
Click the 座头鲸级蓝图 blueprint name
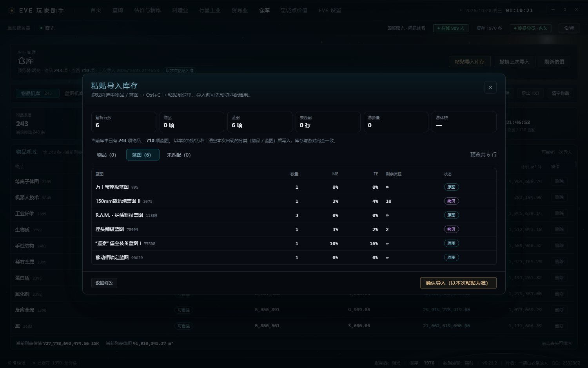click(110, 229)
